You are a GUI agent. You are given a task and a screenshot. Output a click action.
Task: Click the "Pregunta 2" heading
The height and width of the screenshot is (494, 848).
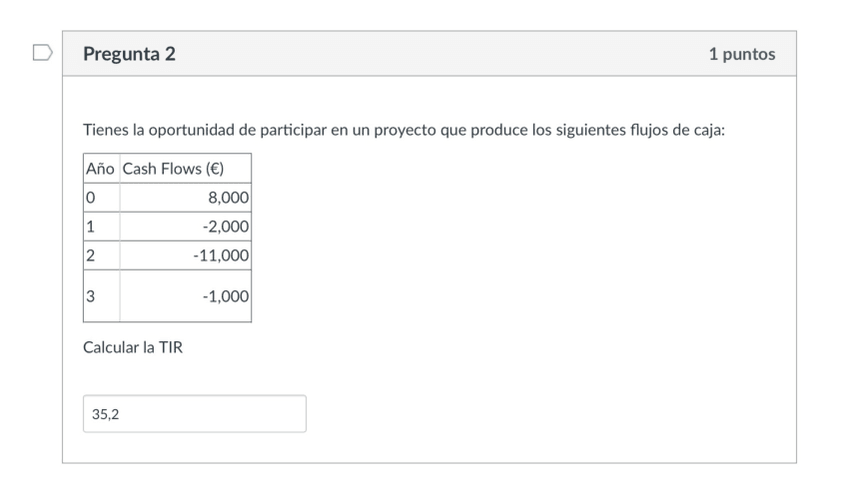pos(130,54)
